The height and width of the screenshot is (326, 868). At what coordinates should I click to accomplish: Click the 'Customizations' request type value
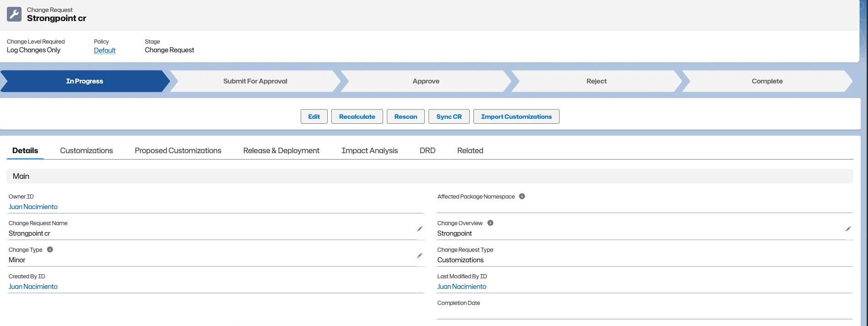point(461,260)
